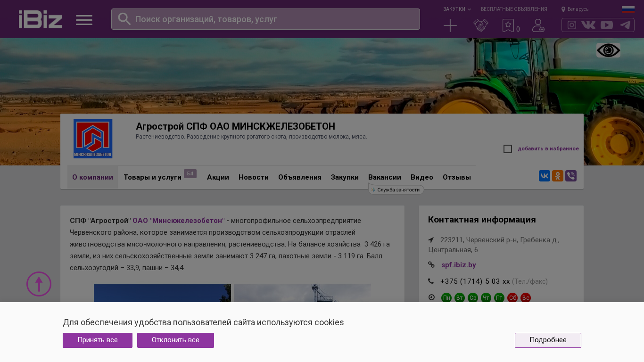
Task: Check the 'добавить в избранное' checkbox
Action: (508, 149)
